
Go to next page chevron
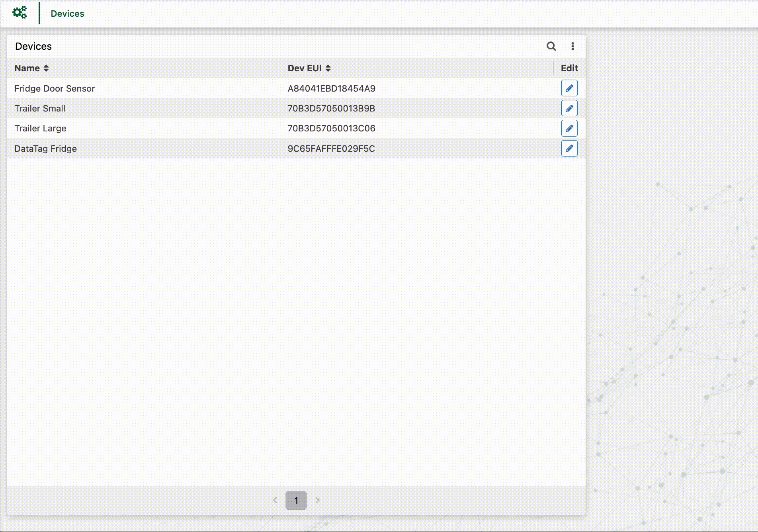(317, 500)
